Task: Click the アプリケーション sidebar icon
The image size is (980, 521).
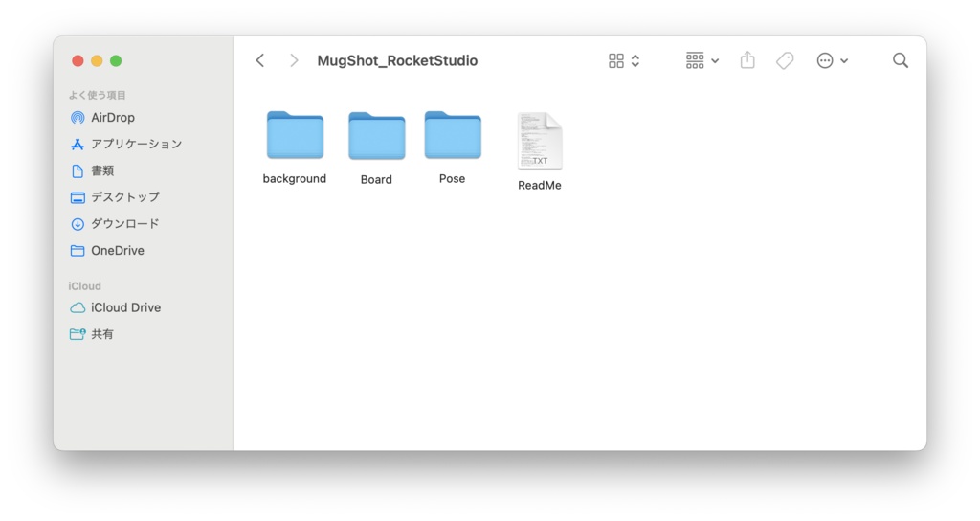Action: (x=78, y=145)
